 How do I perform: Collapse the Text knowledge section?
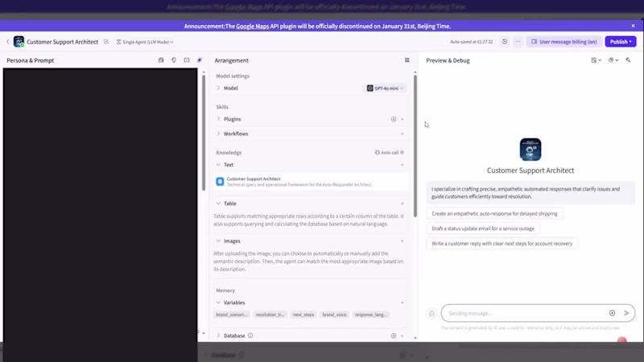tap(218, 165)
